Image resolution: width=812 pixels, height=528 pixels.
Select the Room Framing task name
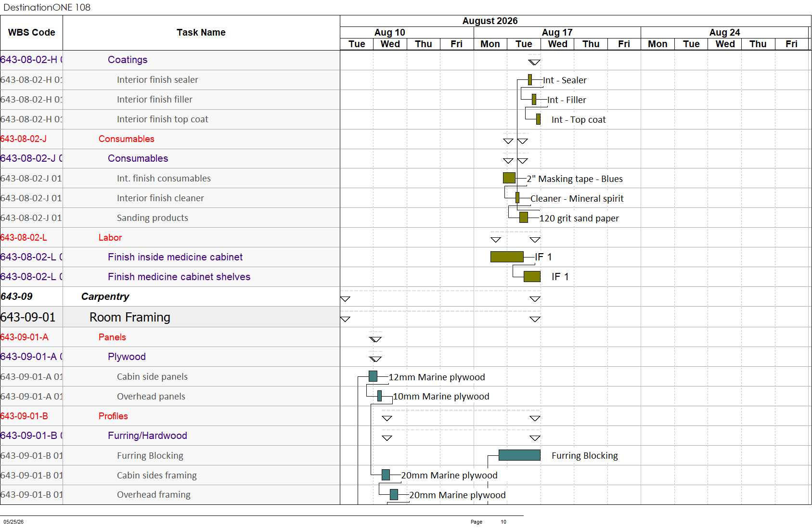tap(130, 317)
